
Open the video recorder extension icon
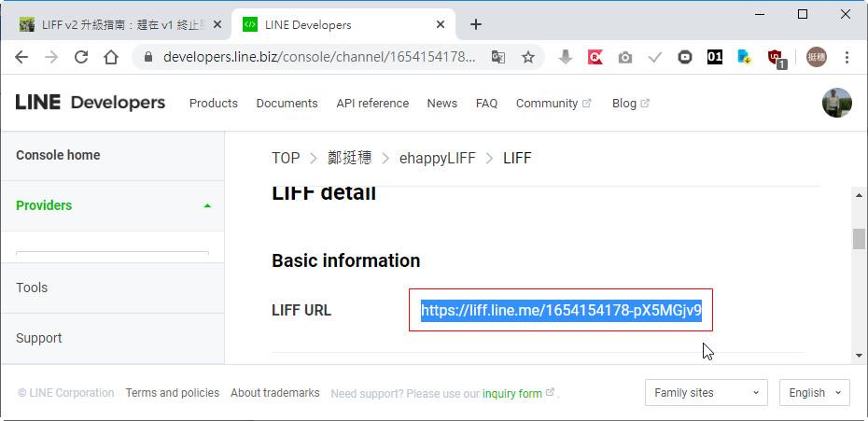pos(685,57)
